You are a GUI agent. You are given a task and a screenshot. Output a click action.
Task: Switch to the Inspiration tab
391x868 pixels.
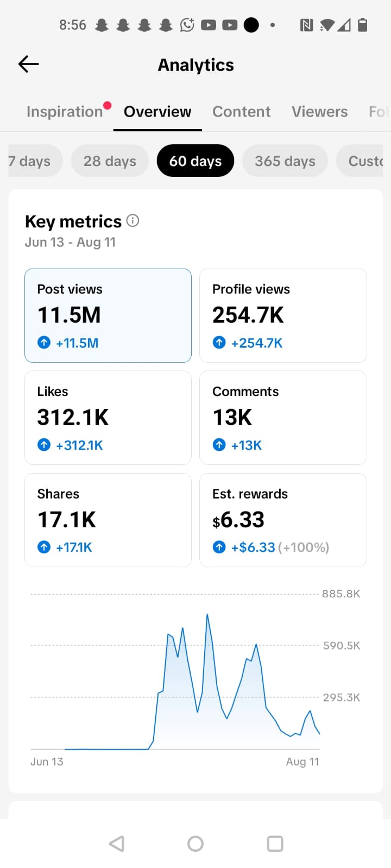pyautogui.click(x=65, y=111)
